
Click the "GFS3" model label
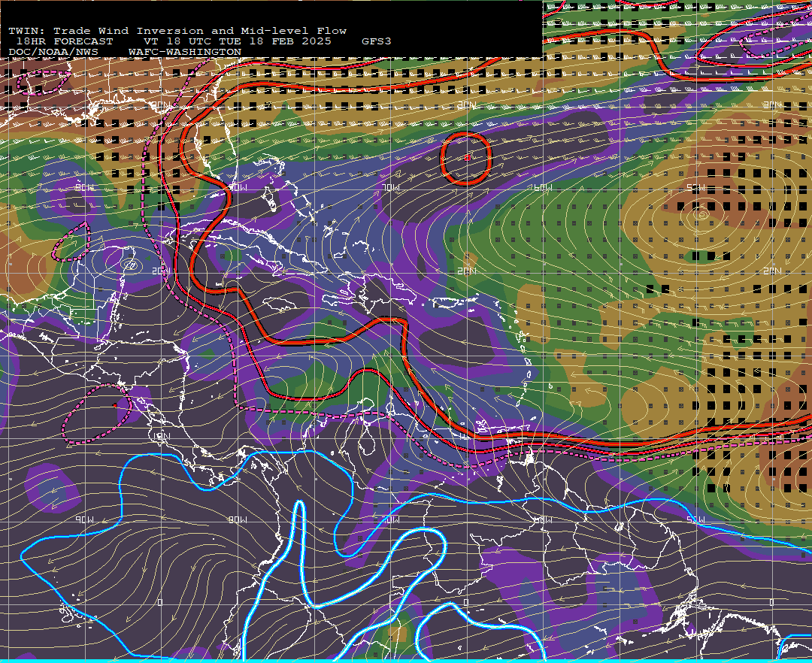[x=377, y=41]
